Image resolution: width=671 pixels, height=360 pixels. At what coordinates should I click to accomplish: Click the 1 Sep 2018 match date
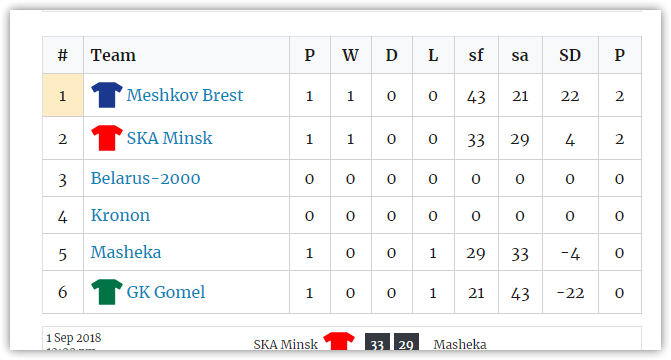click(74, 338)
